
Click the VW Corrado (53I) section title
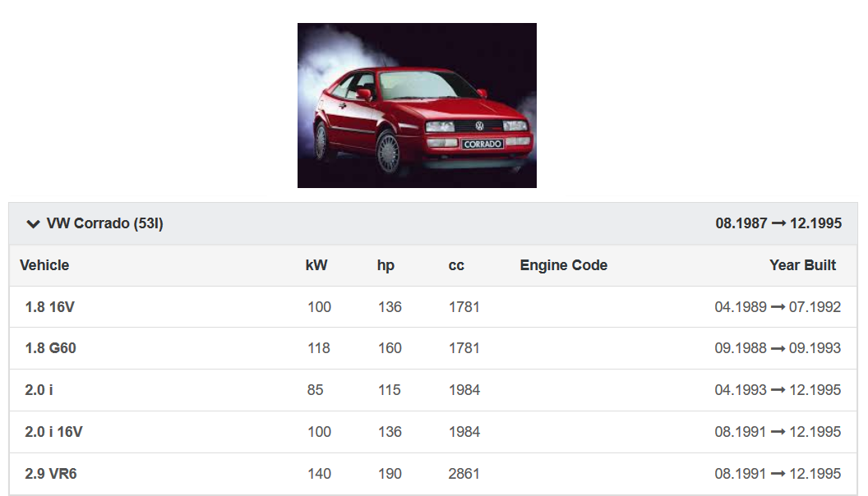coord(104,223)
